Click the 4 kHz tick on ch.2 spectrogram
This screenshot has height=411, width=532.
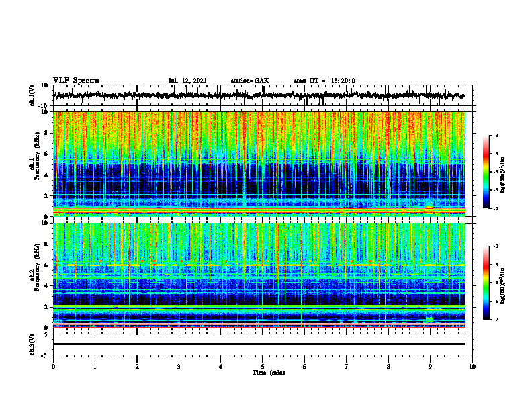click(47, 286)
